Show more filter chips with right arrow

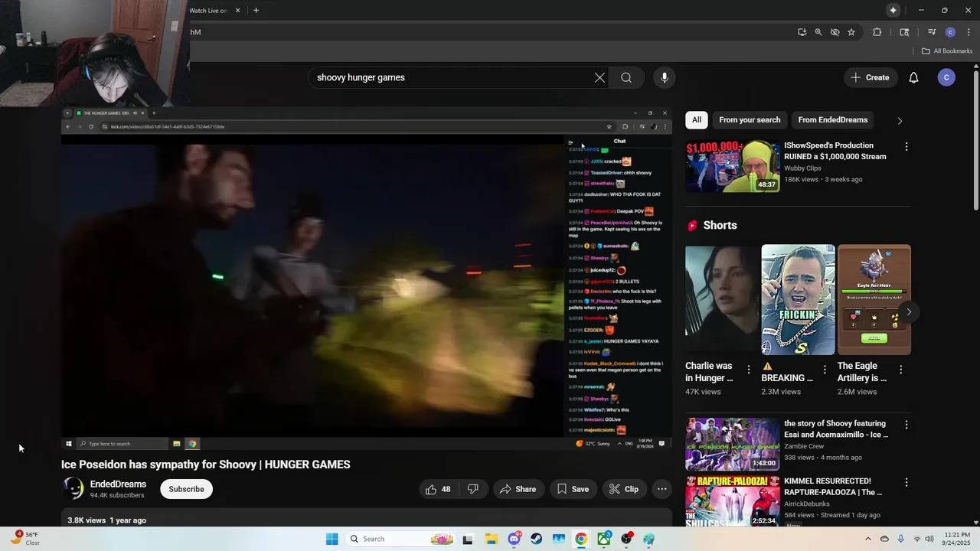tap(900, 121)
